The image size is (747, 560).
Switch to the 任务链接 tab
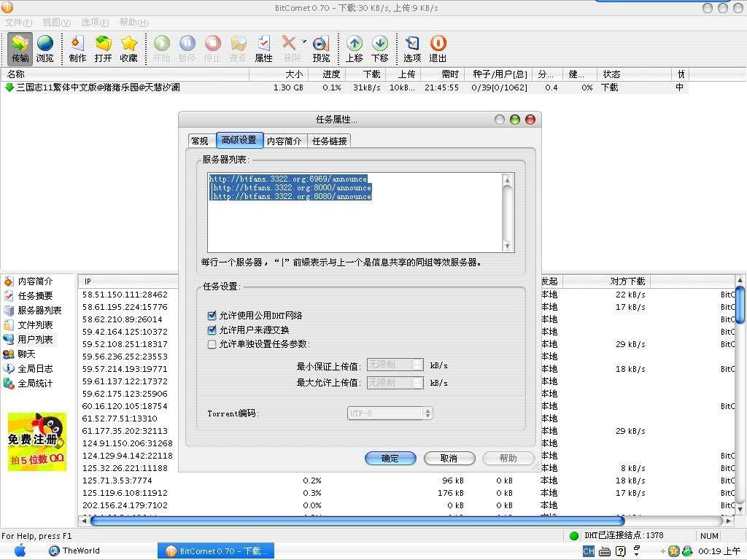[x=329, y=141]
